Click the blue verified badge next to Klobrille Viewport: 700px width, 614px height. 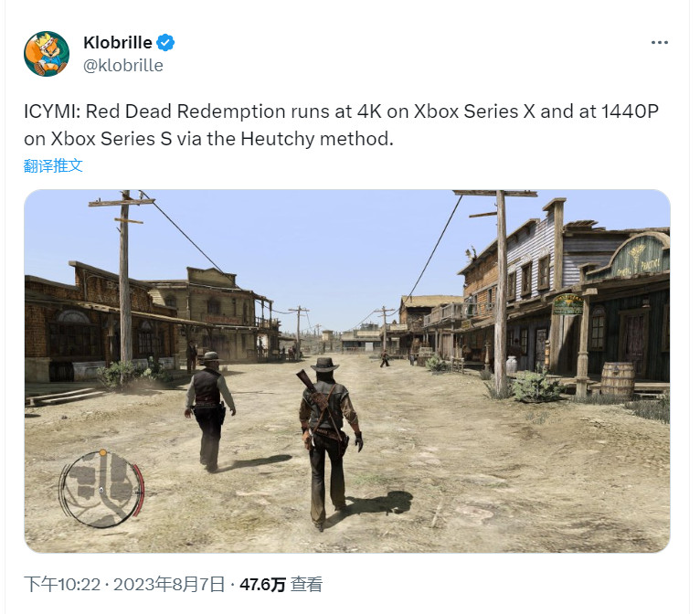(165, 43)
